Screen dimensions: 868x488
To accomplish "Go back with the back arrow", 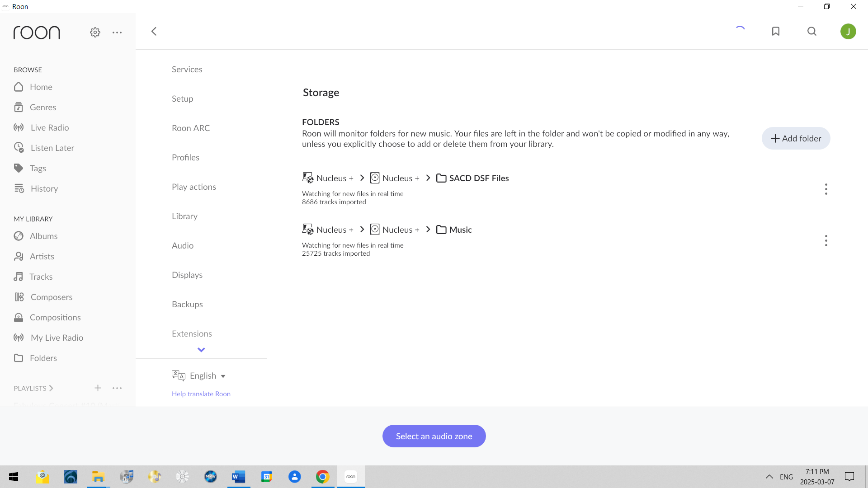I will pos(154,31).
